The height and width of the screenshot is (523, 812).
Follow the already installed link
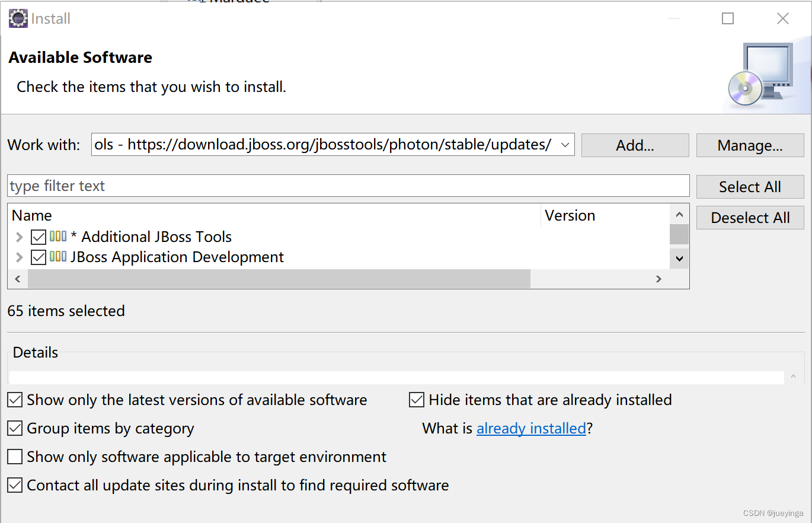click(530, 428)
